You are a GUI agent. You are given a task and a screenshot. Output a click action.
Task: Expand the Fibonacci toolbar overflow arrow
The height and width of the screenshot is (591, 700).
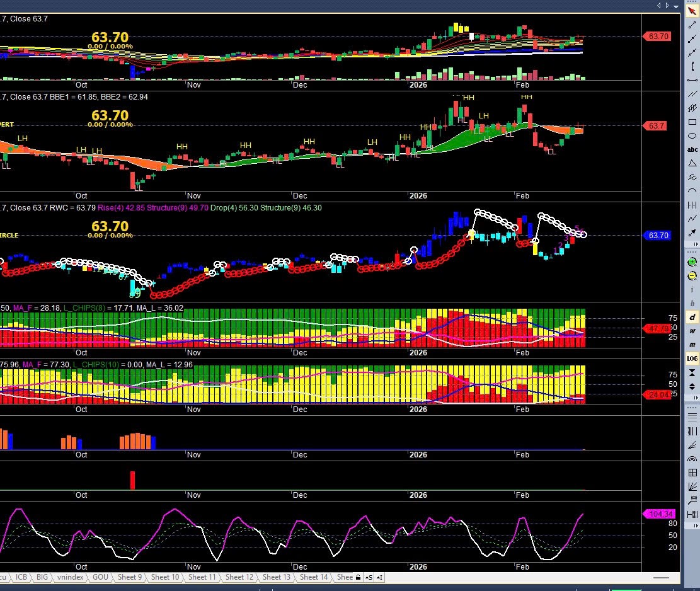coord(696,525)
